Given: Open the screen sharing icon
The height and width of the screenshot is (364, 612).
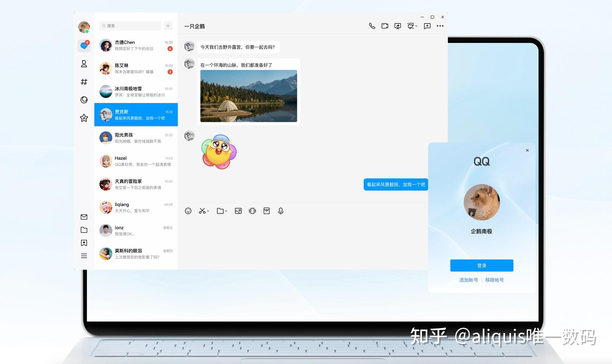Looking at the screenshot, I should tap(397, 26).
